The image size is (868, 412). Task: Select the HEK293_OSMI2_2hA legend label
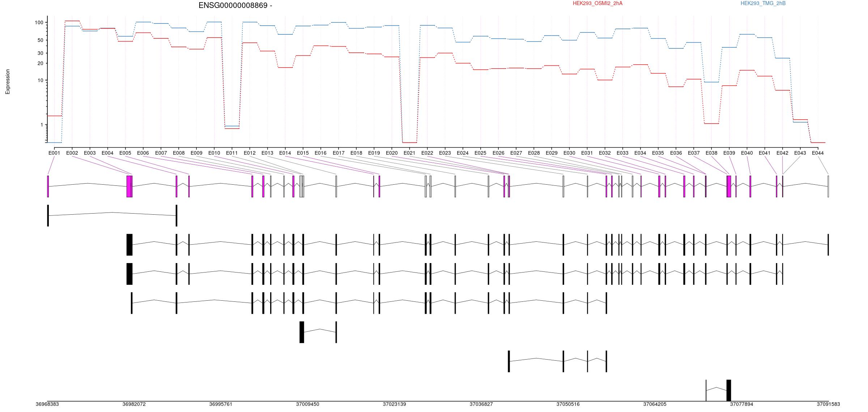[597, 3]
